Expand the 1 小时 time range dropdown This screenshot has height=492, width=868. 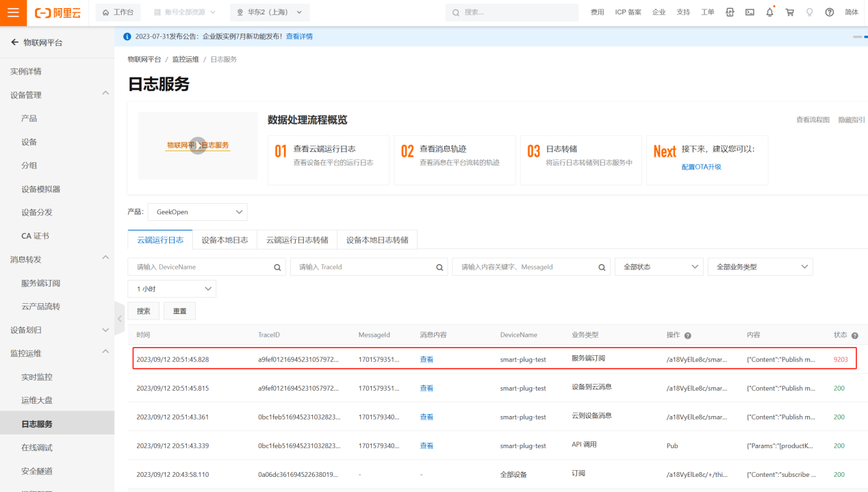(172, 289)
